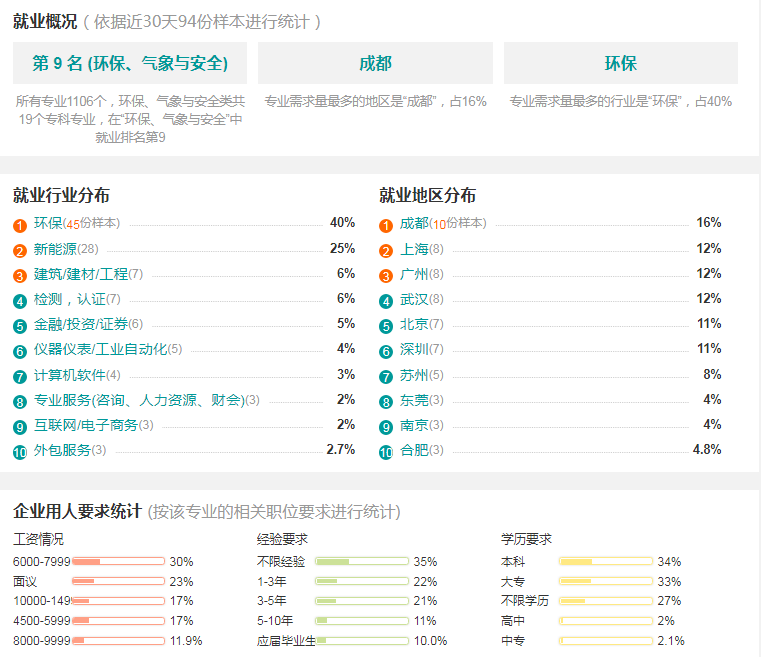The height and width of the screenshot is (657, 761).
Task: Open the 外包服务 industry link
Action: [62, 450]
